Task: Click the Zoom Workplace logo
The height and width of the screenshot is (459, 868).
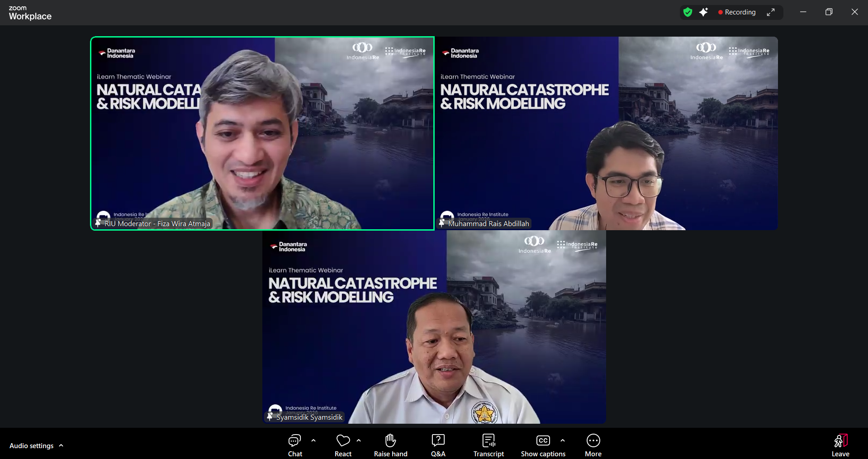Action: (x=30, y=13)
